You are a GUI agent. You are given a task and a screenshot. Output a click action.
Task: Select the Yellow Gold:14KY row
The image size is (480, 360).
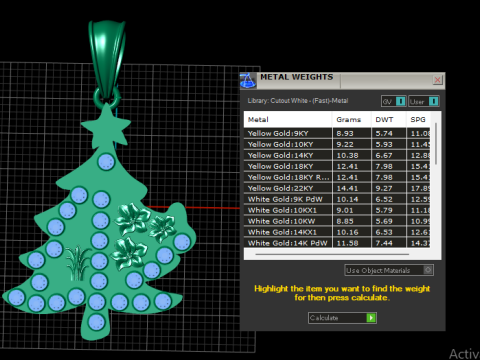coord(337,155)
